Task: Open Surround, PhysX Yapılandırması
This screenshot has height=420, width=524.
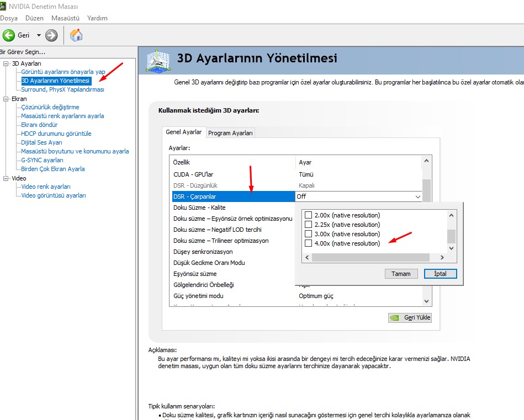Action: click(x=62, y=89)
